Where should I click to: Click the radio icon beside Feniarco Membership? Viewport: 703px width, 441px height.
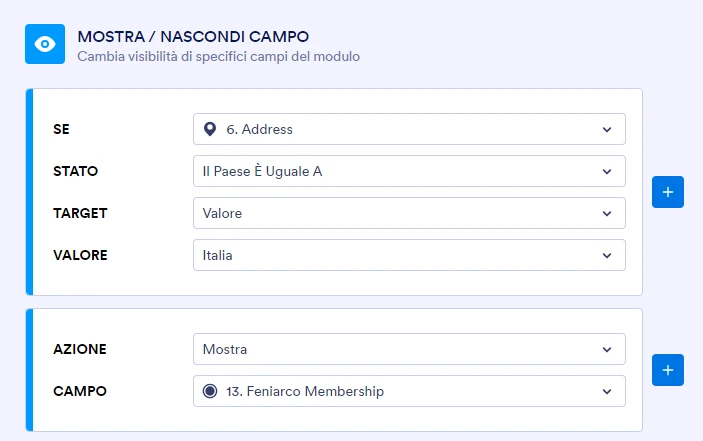click(x=210, y=391)
